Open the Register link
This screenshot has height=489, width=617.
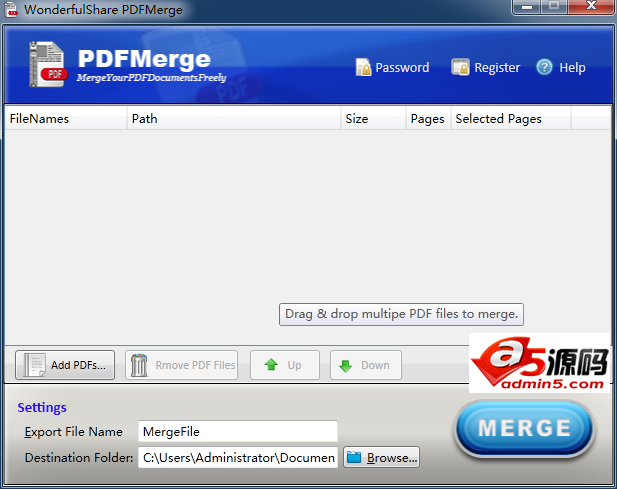(497, 68)
